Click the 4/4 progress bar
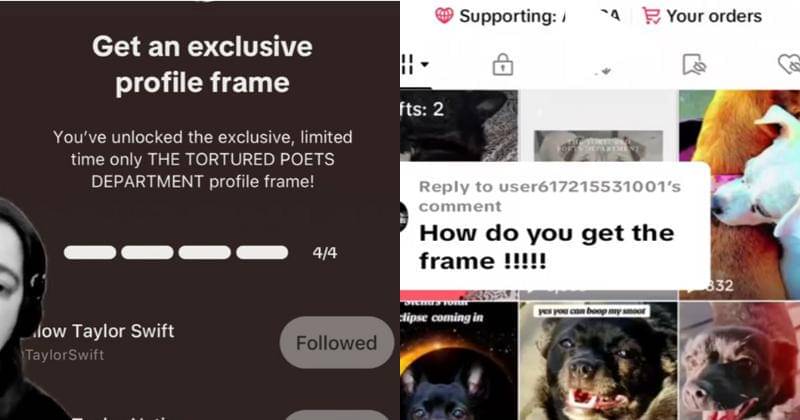Screen dimensions: 800x420 coord(176,252)
